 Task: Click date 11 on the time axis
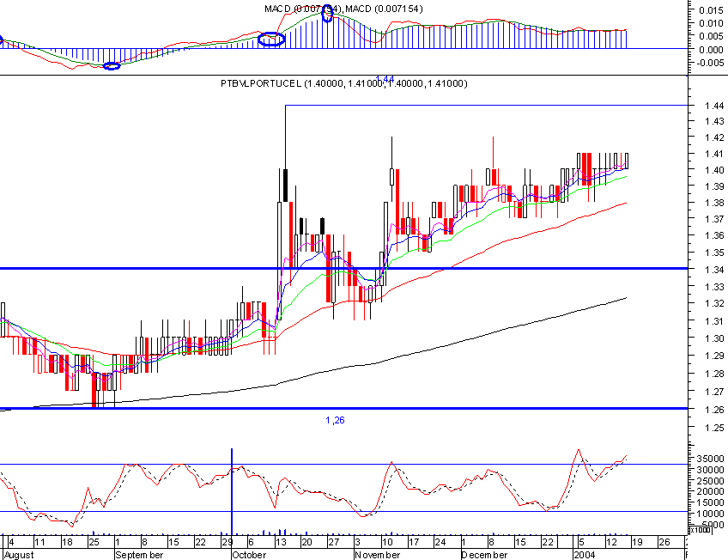(40, 542)
